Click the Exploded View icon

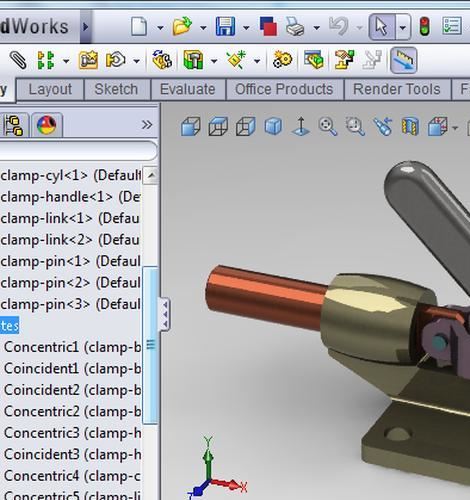(345, 60)
